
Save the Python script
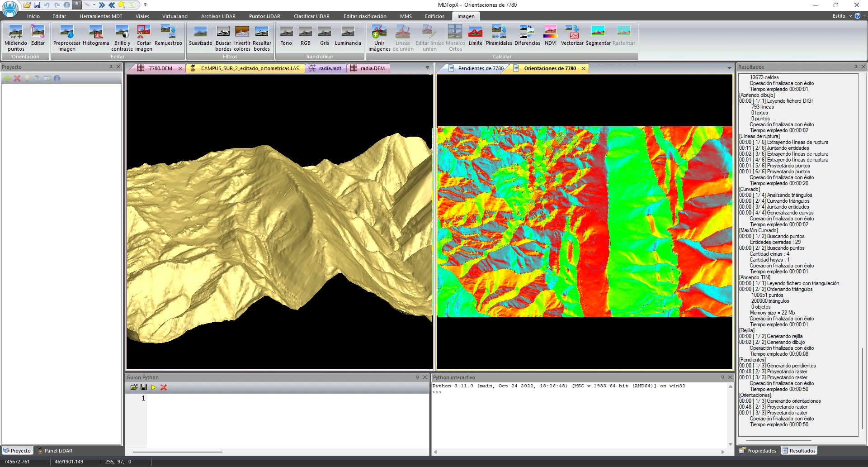(x=144, y=387)
